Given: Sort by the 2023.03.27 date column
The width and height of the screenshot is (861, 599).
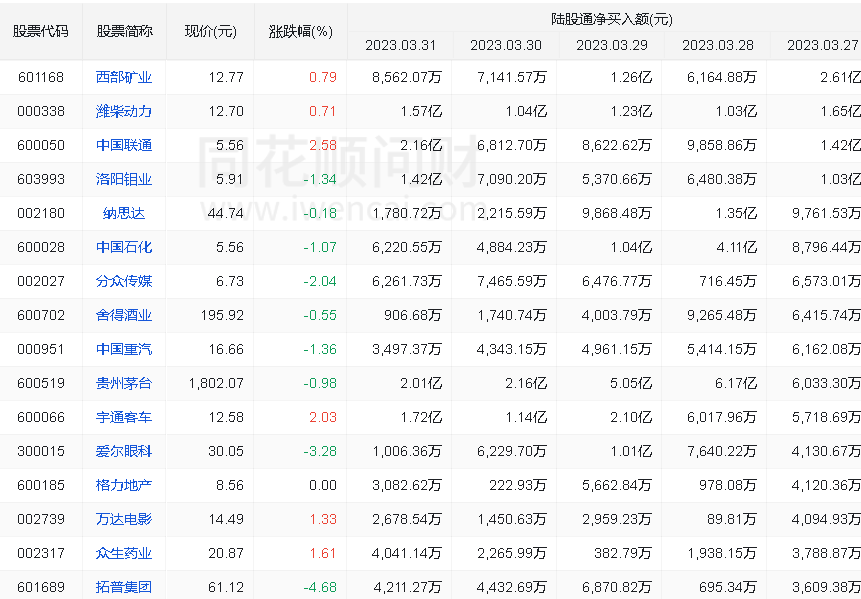Looking at the screenshot, I should click(823, 45).
